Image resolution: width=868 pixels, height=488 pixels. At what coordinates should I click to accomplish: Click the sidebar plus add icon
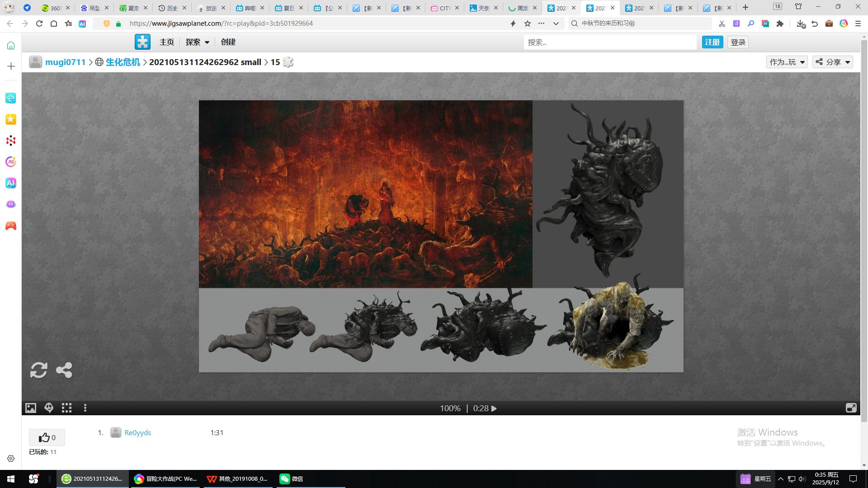point(11,66)
